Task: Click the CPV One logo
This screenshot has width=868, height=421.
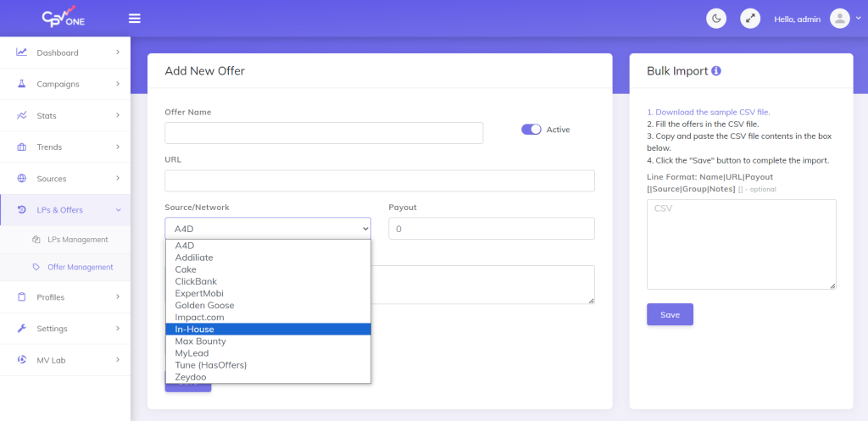Action: click(64, 17)
